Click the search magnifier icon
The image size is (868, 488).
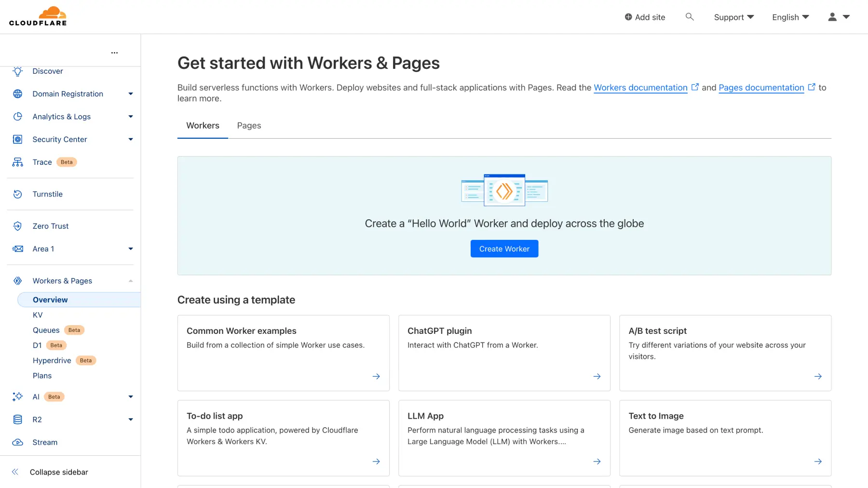(690, 17)
